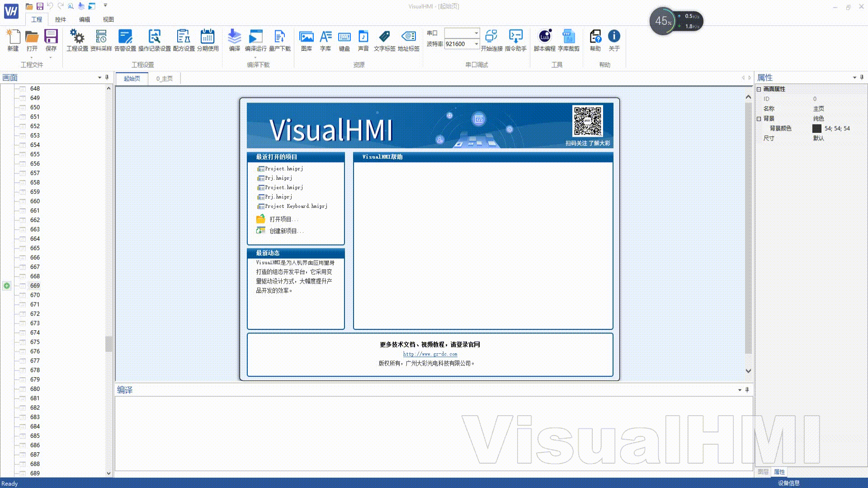Open the 波特率 baud rate dropdown

click(x=476, y=44)
